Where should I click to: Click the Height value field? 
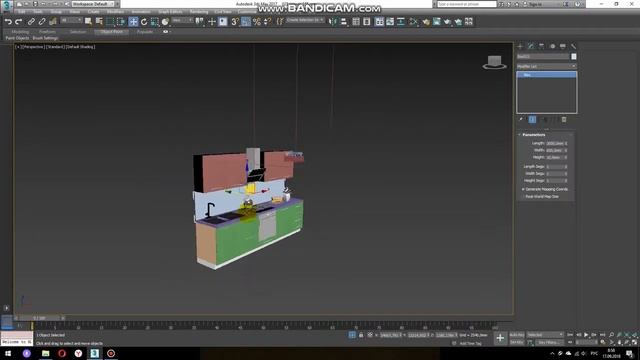tap(555, 158)
